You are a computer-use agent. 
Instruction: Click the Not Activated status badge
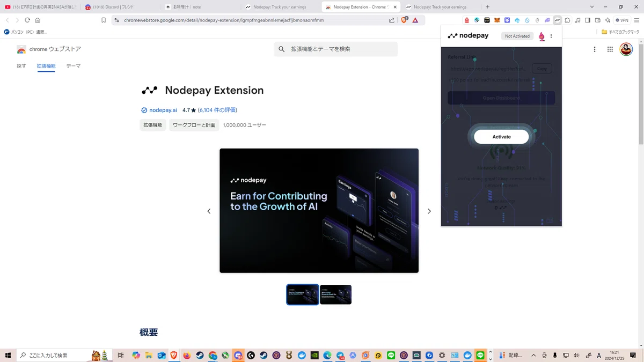coord(517,36)
